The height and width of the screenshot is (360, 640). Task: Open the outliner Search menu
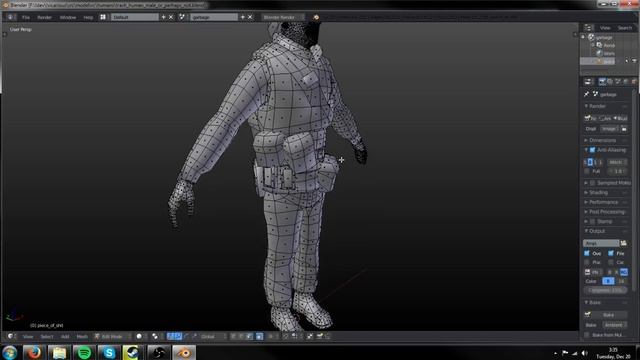click(624, 28)
